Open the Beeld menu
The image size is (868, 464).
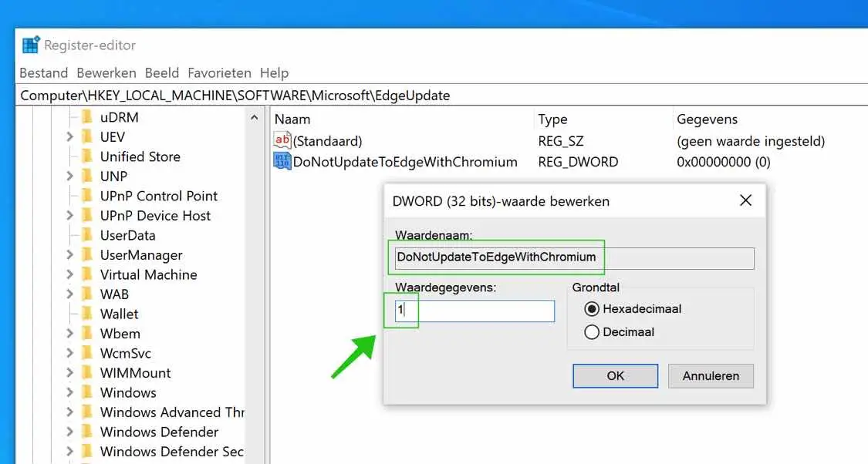pyautogui.click(x=162, y=73)
